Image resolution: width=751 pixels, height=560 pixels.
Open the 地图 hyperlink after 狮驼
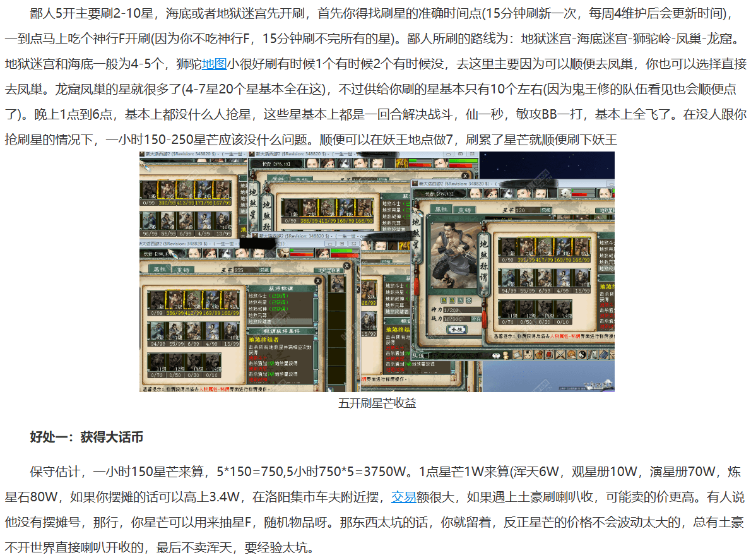pyautogui.click(x=214, y=64)
